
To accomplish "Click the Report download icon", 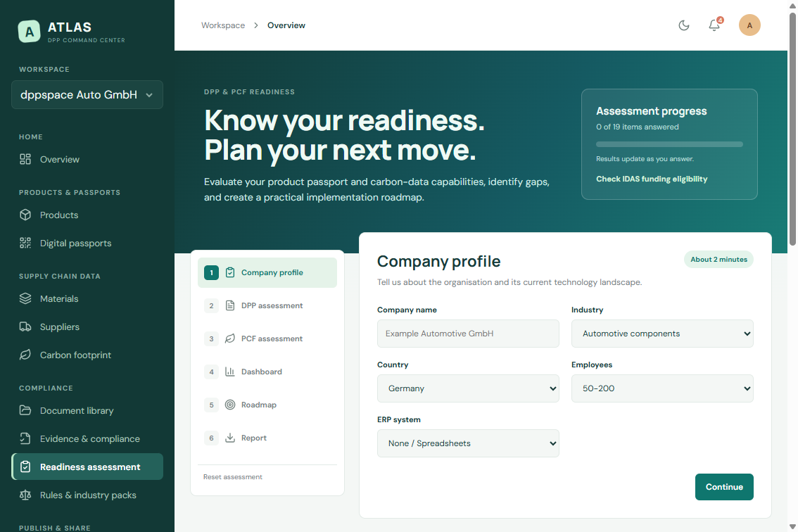I will [x=230, y=438].
